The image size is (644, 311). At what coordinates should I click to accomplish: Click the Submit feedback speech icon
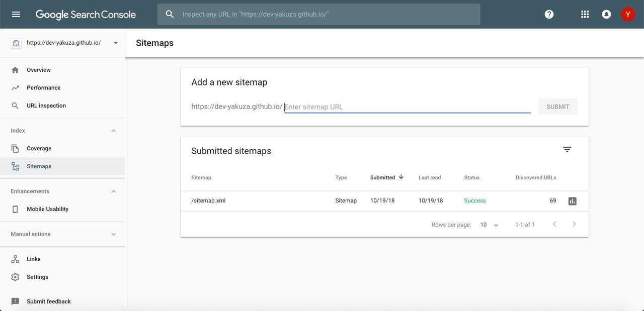pyautogui.click(x=15, y=301)
